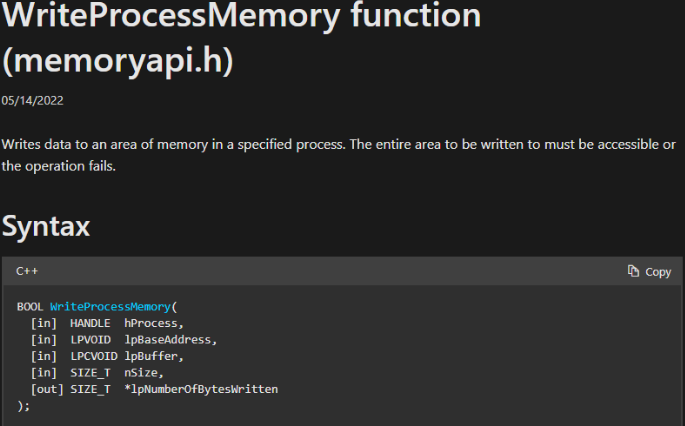Click the lpBaseAddress parameter in code
Screen dimensions: 685x426
[175, 339]
